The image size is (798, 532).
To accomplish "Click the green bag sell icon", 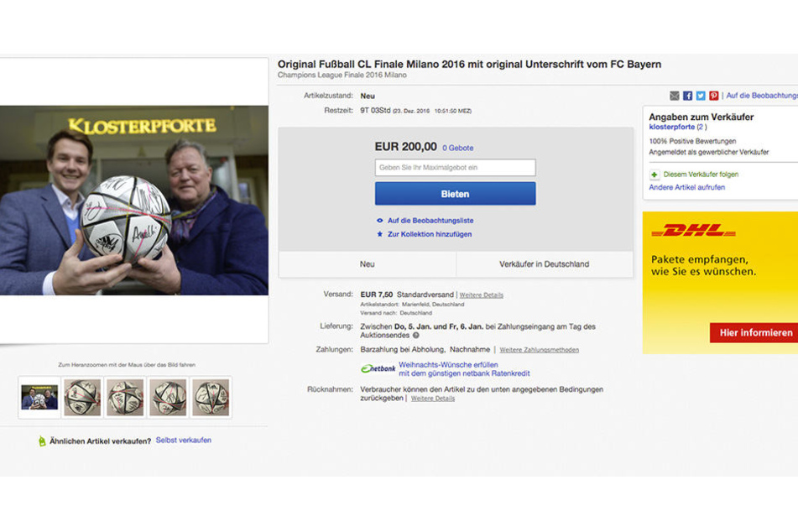I will [x=42, y=441].
